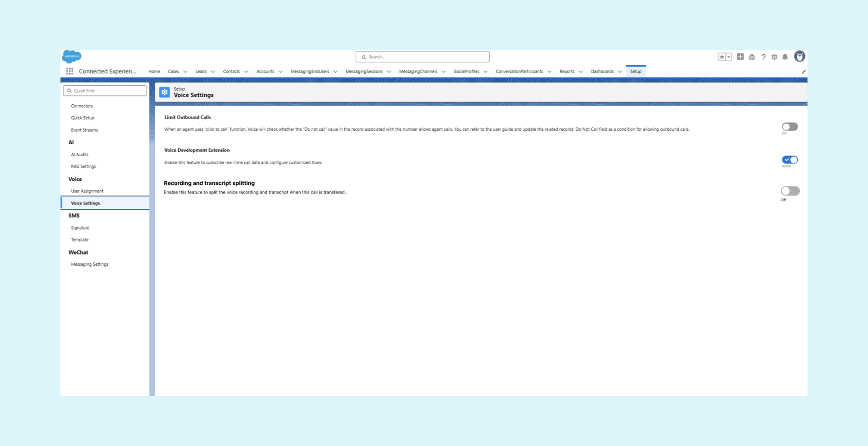Turn on Recording and transcript splitting
The height and width of the screenshot is (446, 868).
(790, 191)
